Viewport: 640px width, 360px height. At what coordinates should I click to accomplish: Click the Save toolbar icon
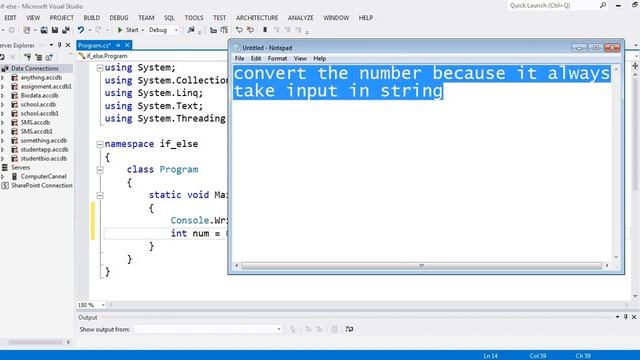pyautogui.click(x=55, y=30)
